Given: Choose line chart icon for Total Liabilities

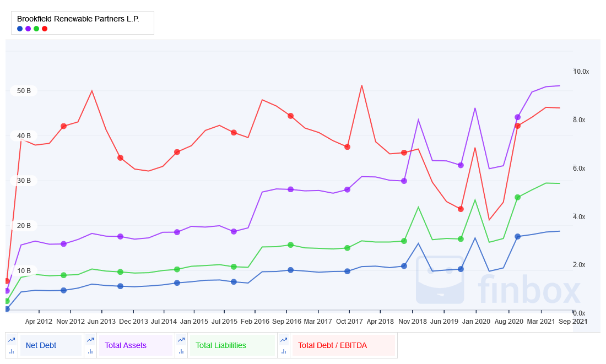Looking at the screenshot, I should pyautogui.click(x=181, y=340).
